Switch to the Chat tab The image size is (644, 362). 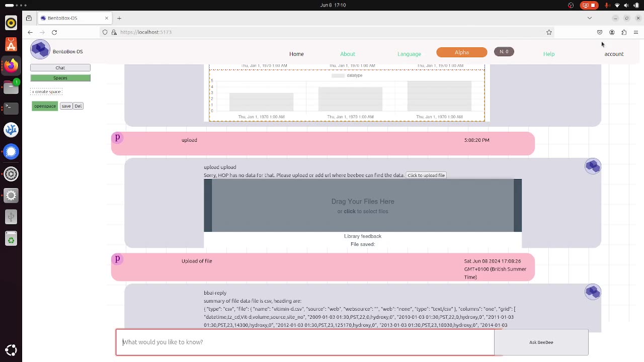click(x=60, y=68)
